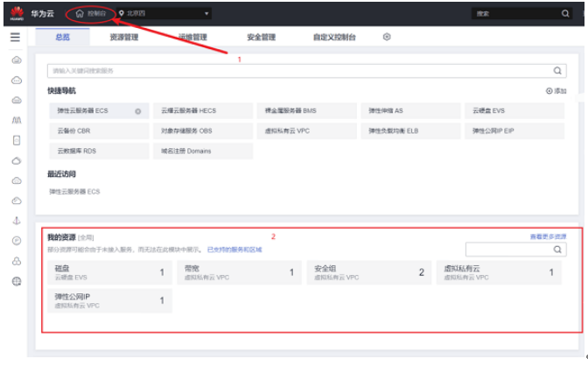Switch to the 资源管理 tab
Image resolution: width=588 pixels, height=366 pixels.
123,37
